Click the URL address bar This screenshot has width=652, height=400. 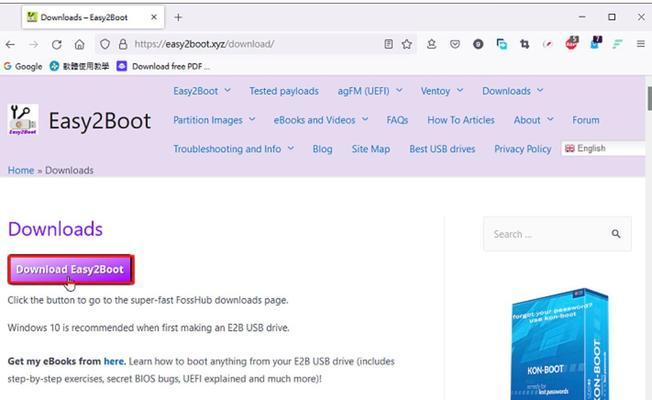click(x=254, y=44)
